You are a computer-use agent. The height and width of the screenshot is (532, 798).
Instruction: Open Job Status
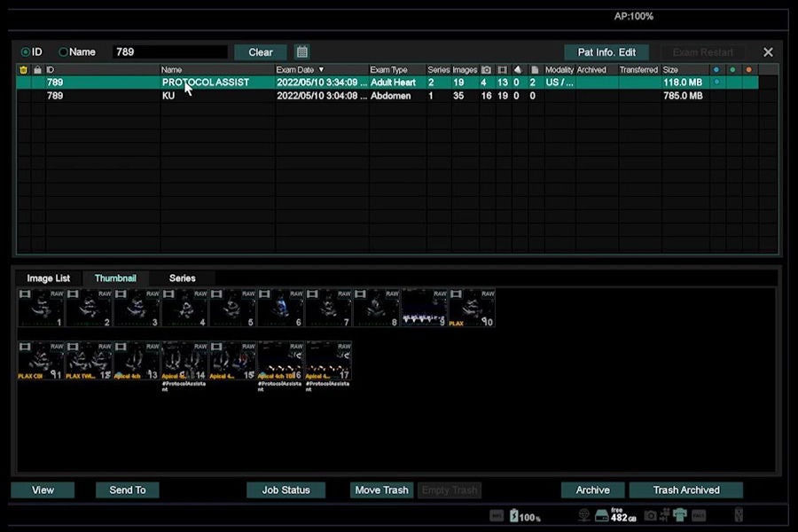pyautogui.click(x=286, y=489)
